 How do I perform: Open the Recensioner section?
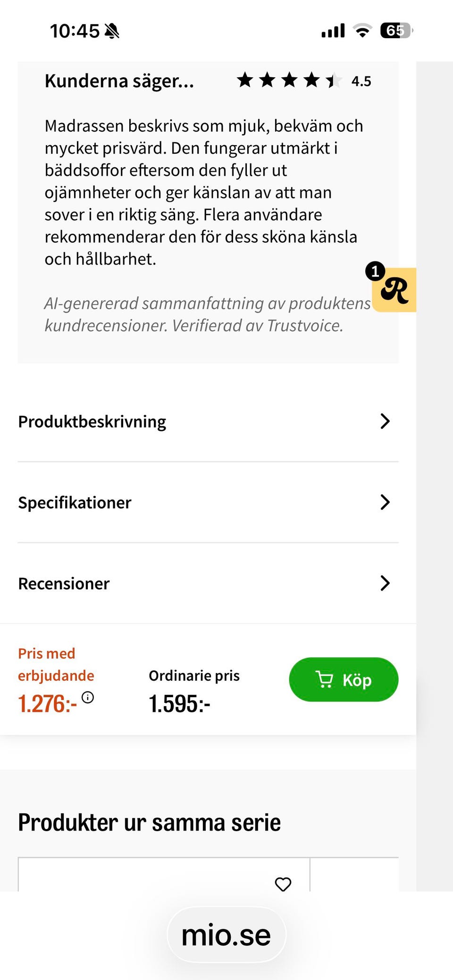(x=64, y=584)
